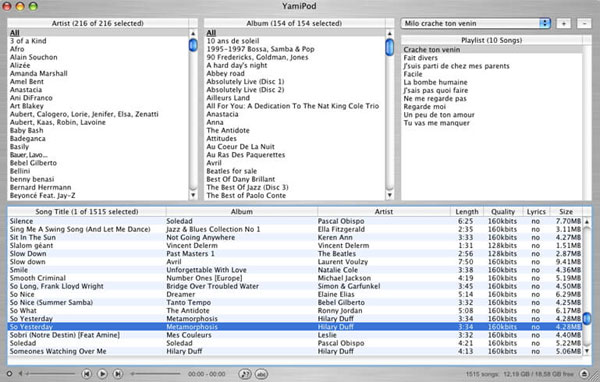Click the music note question mark icon

(x=245, y=374)
